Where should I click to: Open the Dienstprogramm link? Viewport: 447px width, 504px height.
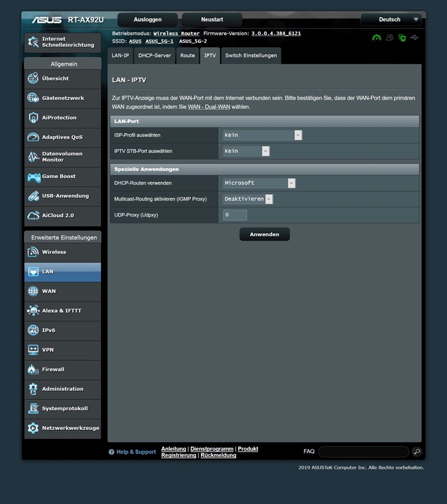(x=212, y=448)
